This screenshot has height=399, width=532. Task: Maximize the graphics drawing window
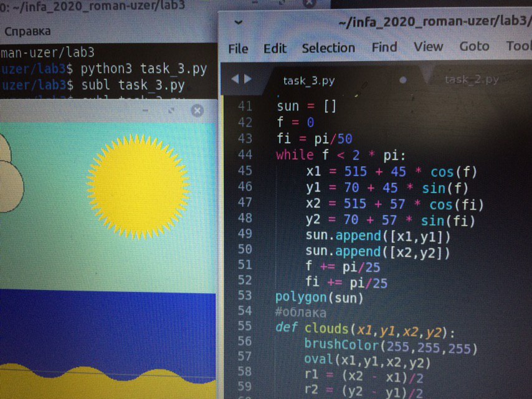(x=171, y=111)
